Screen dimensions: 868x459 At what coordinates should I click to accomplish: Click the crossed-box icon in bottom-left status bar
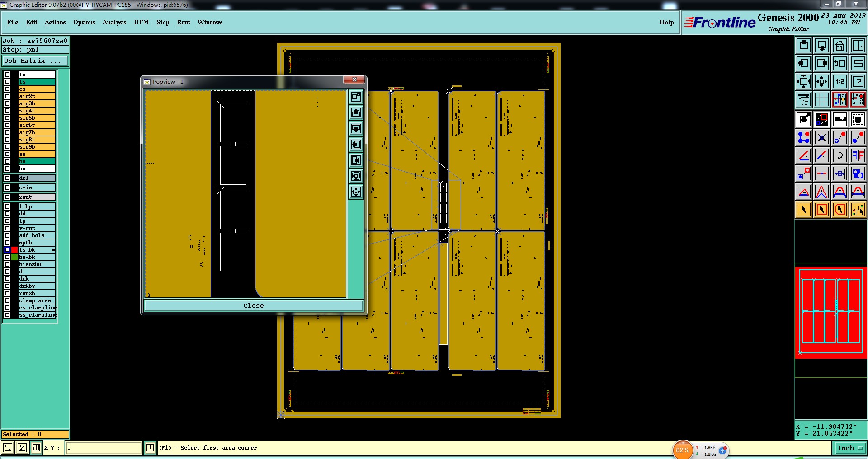(22, 448)
